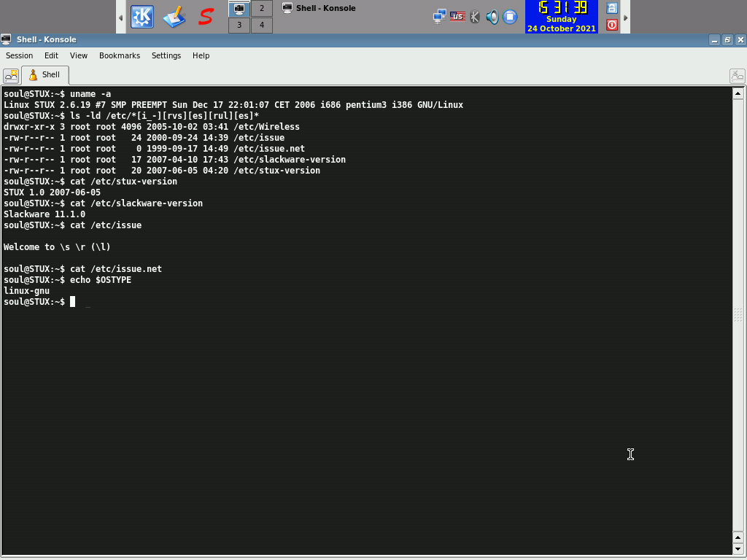Open the Help menu
747x560 pixels.
[x=201, y=55]
